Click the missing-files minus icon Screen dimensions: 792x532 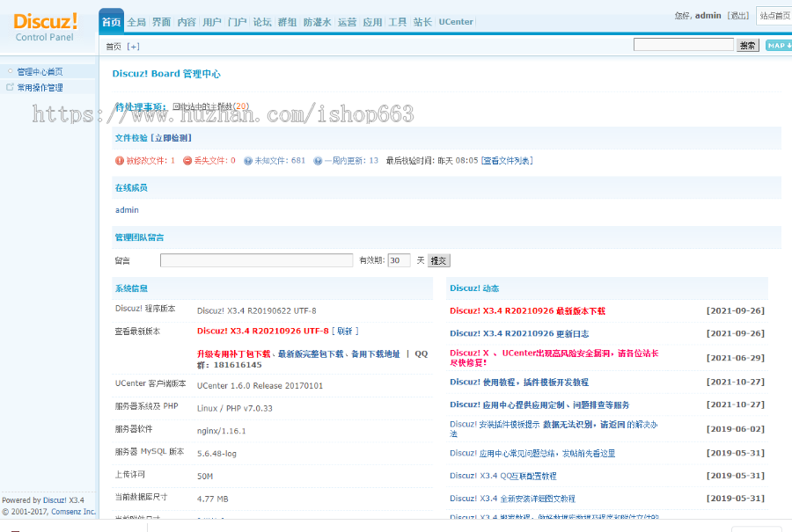point(187,161)
